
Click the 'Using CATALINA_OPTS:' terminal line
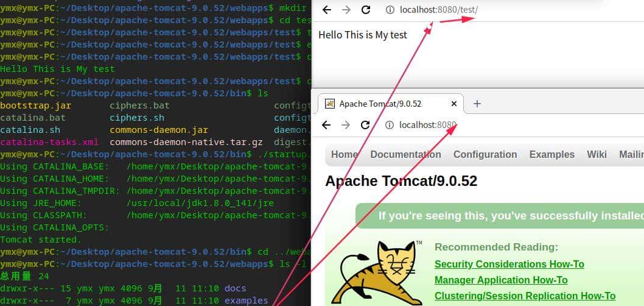click(x=55, y=227)
